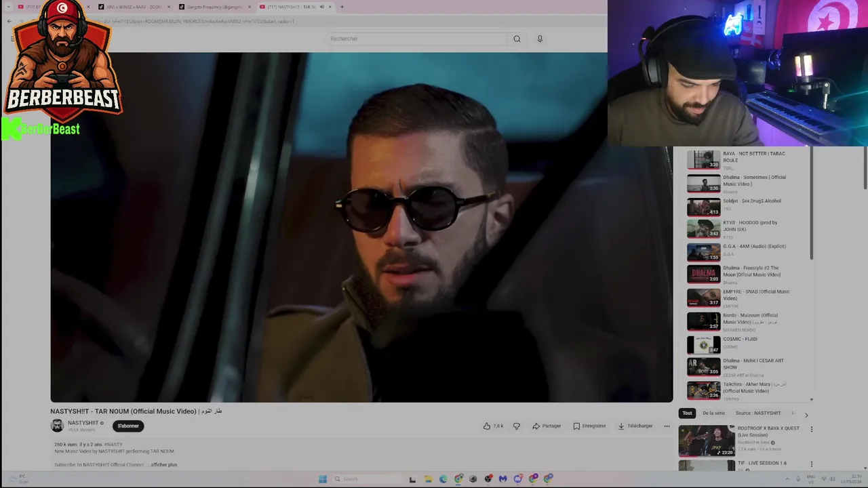
Task: Show hidden system tray icons chevron
Action: pyautogui.click(x=787, y=479)
